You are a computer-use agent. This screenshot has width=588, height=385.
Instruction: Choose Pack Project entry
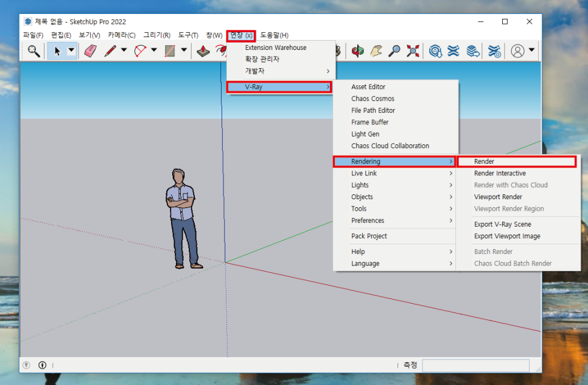click(395, 236)
